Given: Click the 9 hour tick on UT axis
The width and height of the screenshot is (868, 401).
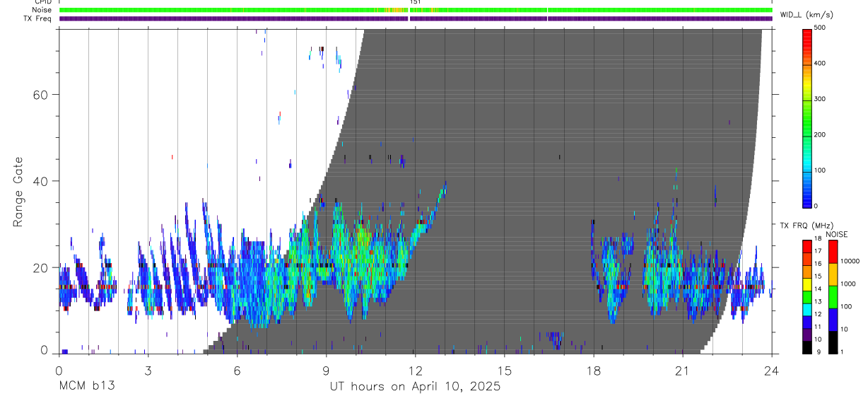Looking at the screenshot, I should 326,370.
